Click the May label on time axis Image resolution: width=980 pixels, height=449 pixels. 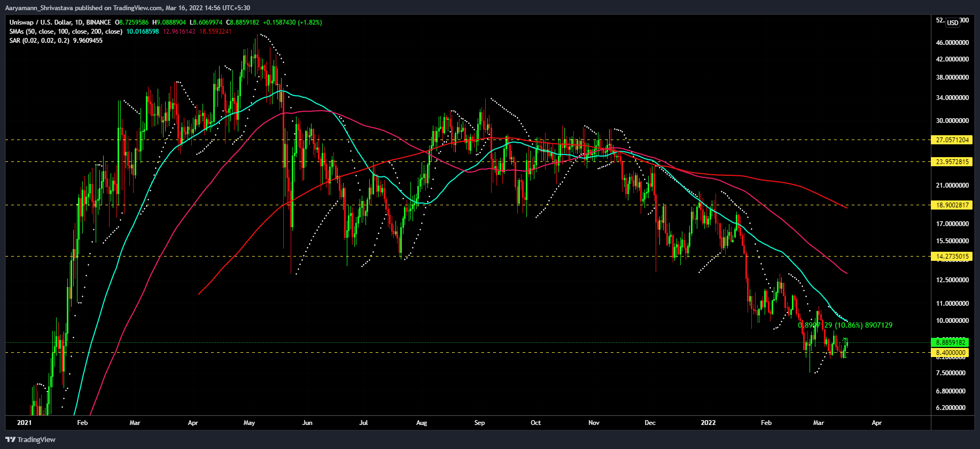pyautogui.click(x=249, y=423)
